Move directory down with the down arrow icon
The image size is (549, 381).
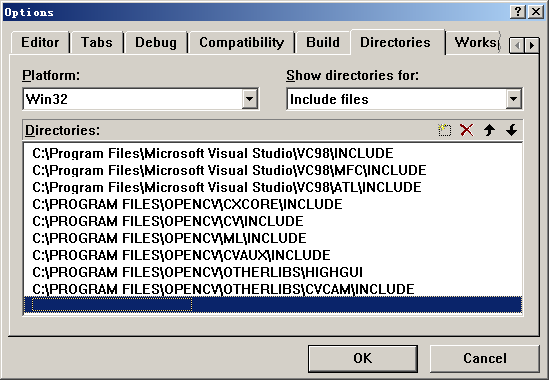tap(512, 130)
